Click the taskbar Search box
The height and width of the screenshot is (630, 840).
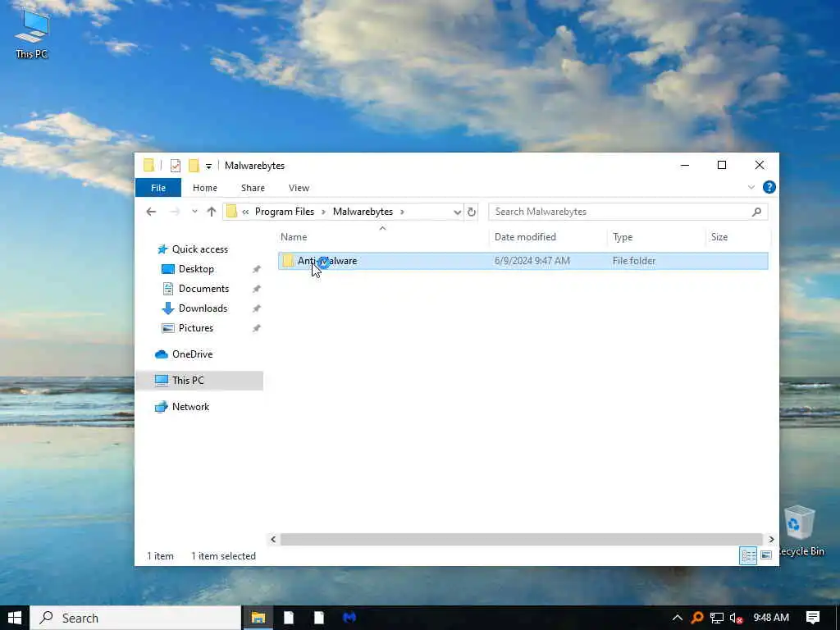coord(135,618)
